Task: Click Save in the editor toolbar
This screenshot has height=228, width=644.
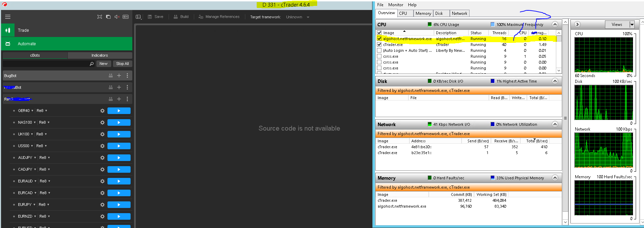Action: [155, 17]
